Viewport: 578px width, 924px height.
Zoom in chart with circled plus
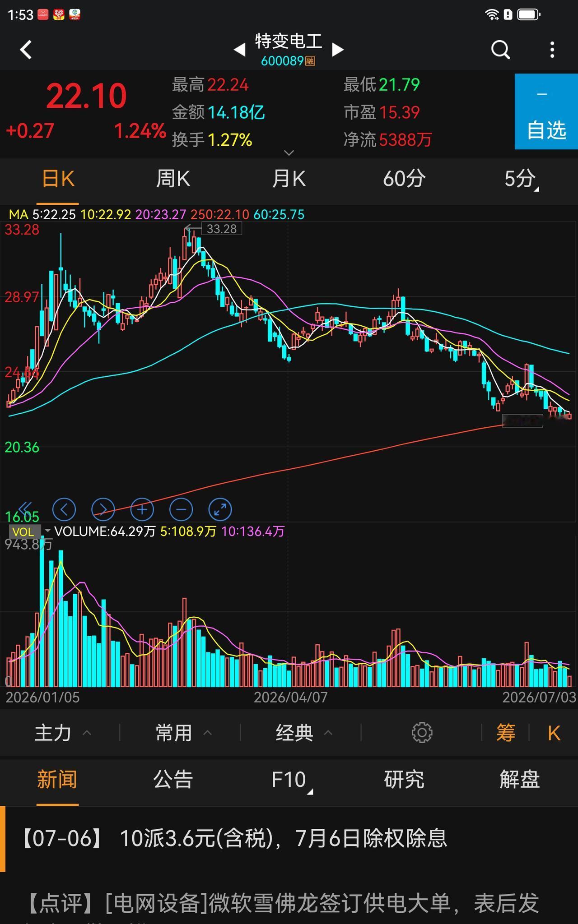[x=142, y=509]
